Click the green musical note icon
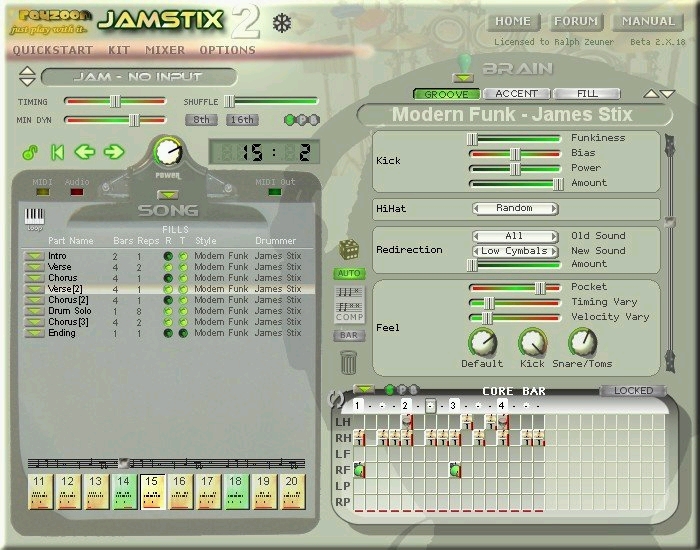 click(30, 153)
